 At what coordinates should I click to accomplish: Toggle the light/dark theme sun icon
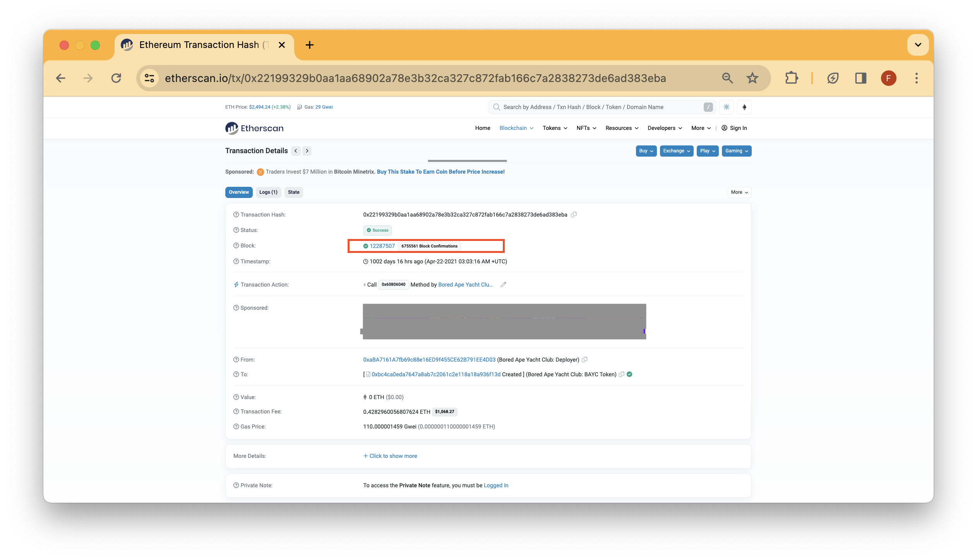point(727,107)
